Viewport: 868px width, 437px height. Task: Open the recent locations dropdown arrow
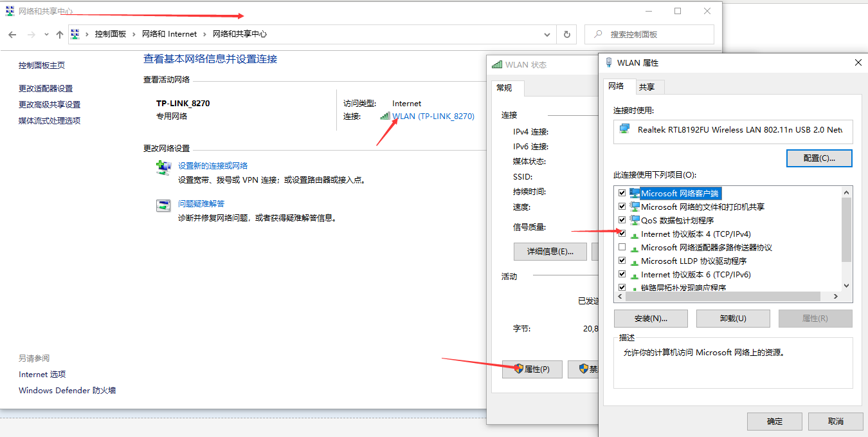[46, 35]
